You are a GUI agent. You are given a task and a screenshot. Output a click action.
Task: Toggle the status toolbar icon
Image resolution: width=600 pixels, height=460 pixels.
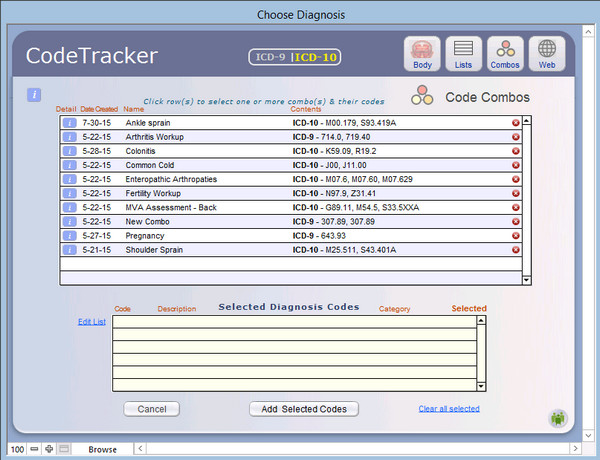tap(64, 449)
